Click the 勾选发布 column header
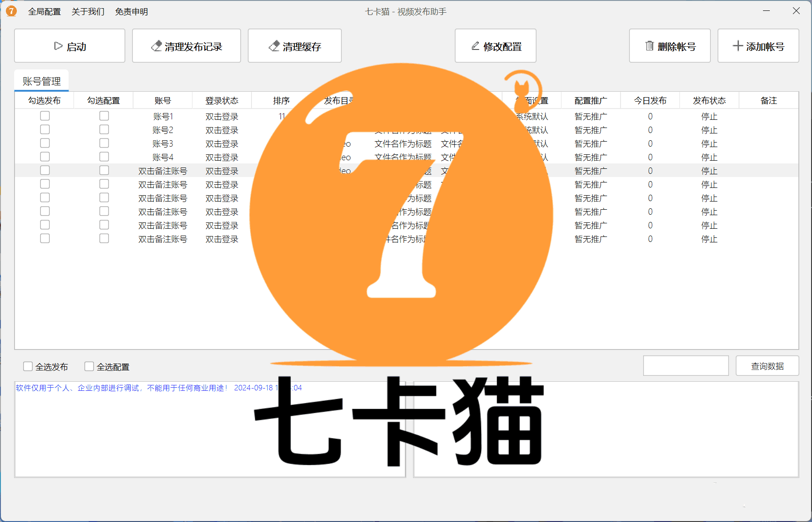This screenshot has height=522, width=812. (x=44, y=101)
